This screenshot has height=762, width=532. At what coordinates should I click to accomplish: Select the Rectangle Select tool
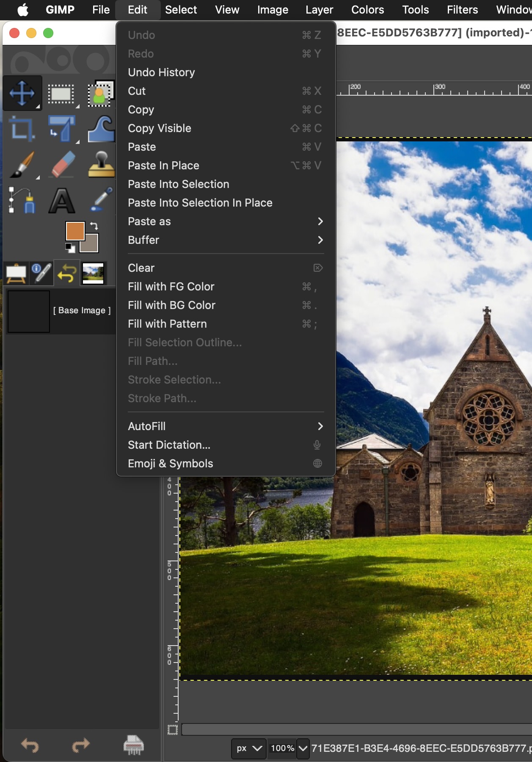[x=61, y=94]
